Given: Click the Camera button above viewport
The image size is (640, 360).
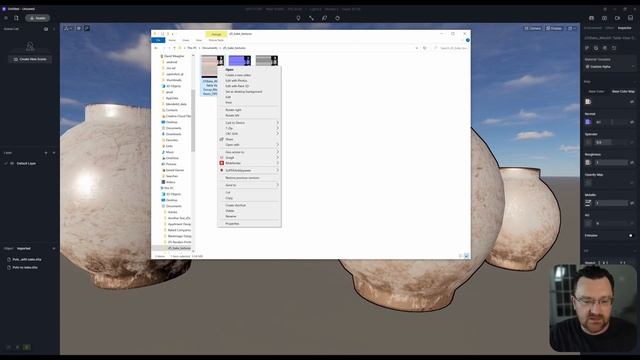Looking at the screenshot, I should [533, 28].
